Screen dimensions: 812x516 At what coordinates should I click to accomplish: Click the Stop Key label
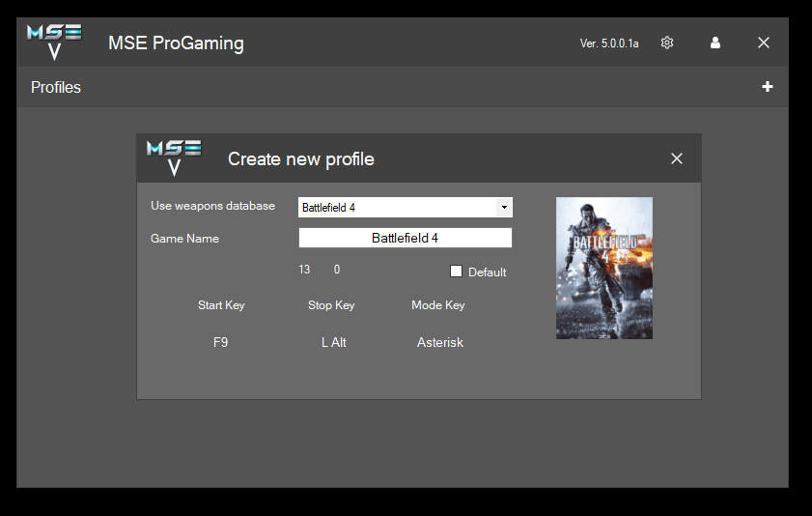[331, 305]
